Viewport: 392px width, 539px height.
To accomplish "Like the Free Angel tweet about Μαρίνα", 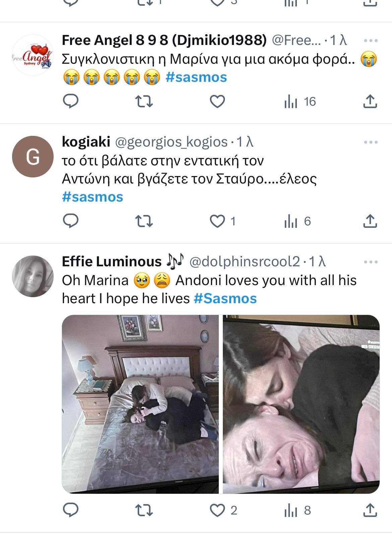I will coord(217,101).
